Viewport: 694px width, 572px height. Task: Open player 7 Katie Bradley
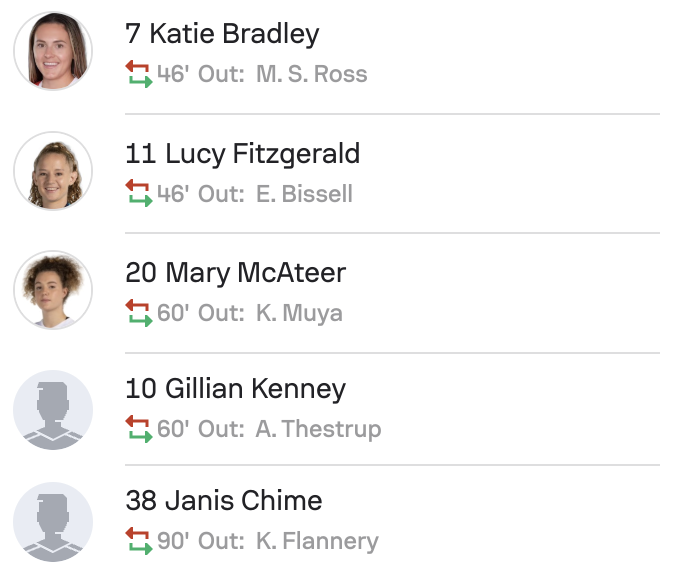click(x=222, y=34)
